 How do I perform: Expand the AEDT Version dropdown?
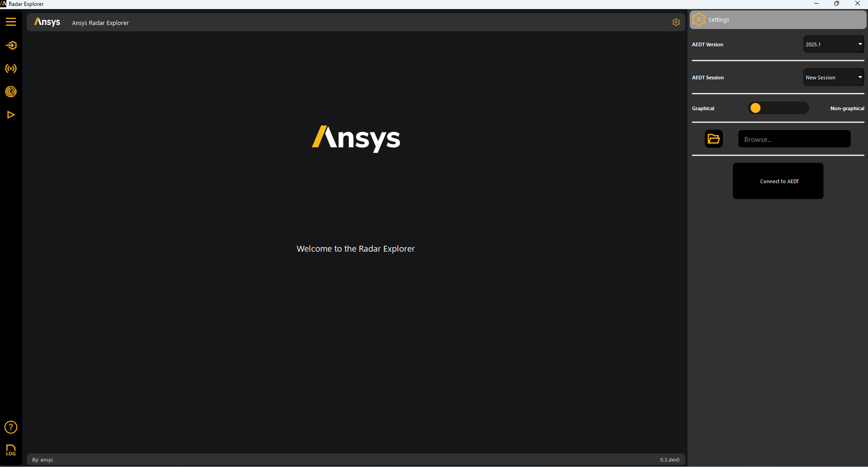pyautogui.click(x=833, y=44)
